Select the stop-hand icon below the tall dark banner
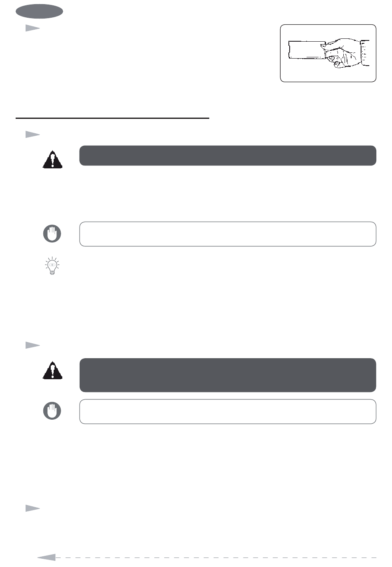The height and width of the screenshot is (567, 392). [52, 411]
